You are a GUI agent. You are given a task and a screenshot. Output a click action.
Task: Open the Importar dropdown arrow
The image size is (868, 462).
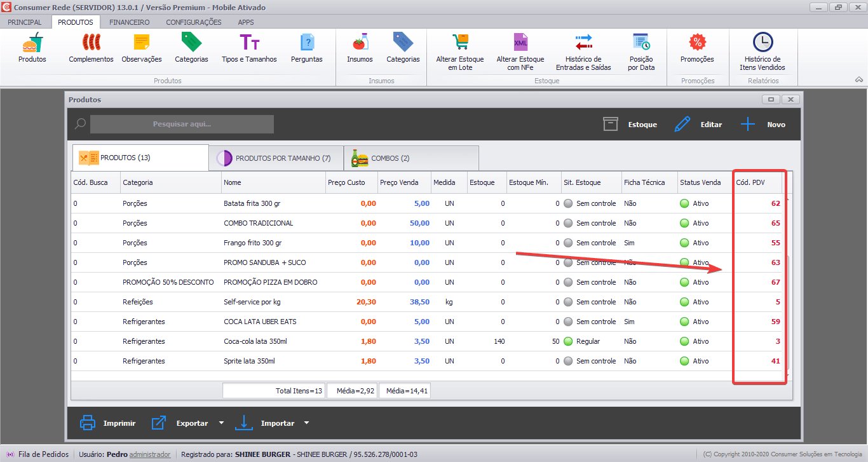tap(306, 423)
